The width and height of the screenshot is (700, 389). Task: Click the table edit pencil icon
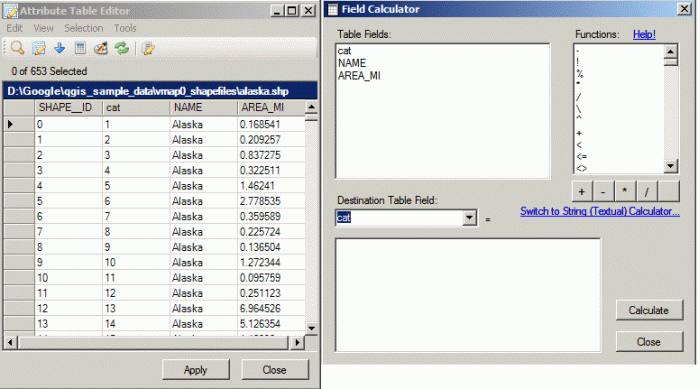click(x=39, y=48)
